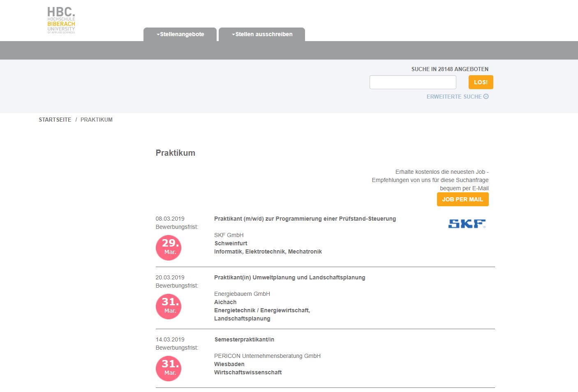Select the pink 29. Mar deadline badge

(x=168, y=247)
